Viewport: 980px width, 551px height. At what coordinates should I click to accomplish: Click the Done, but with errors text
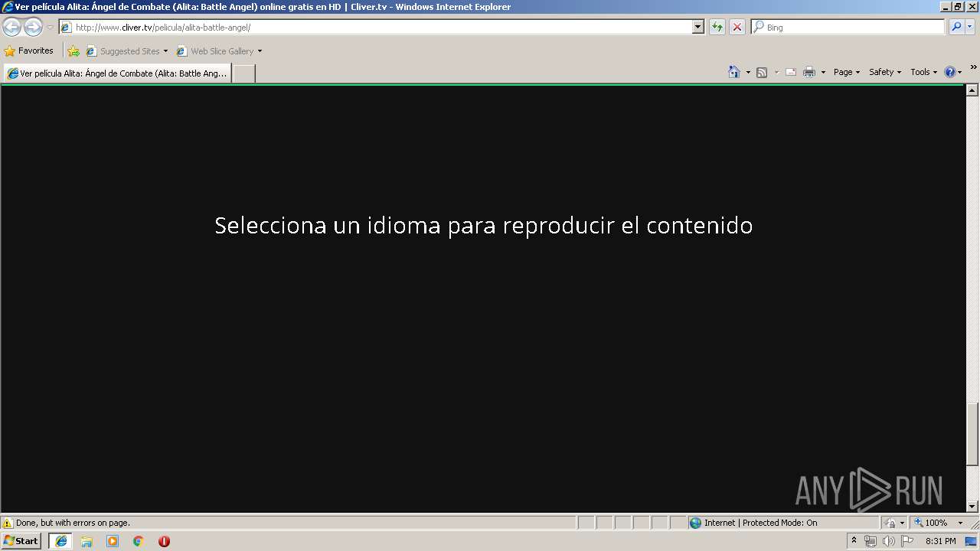click(73, 523)
